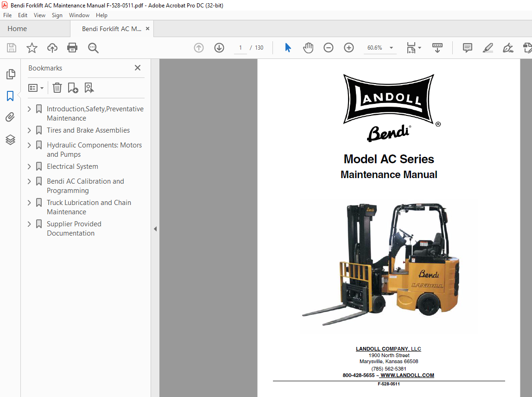Open the Layers panel icon

pos(10,140)
